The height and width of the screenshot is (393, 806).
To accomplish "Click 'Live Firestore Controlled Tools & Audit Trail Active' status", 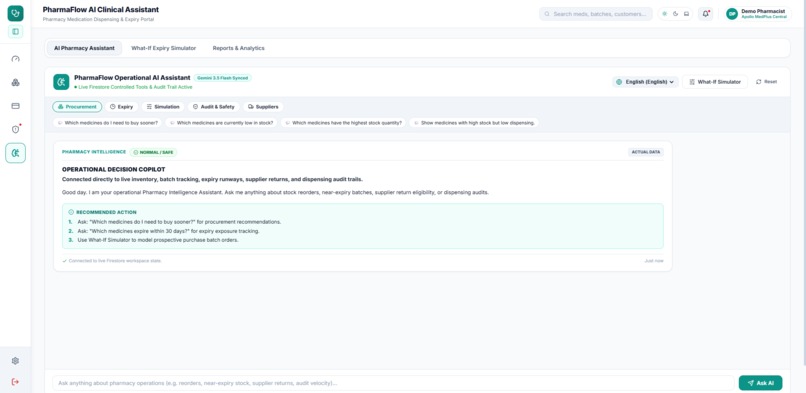I will pos(134,87).
